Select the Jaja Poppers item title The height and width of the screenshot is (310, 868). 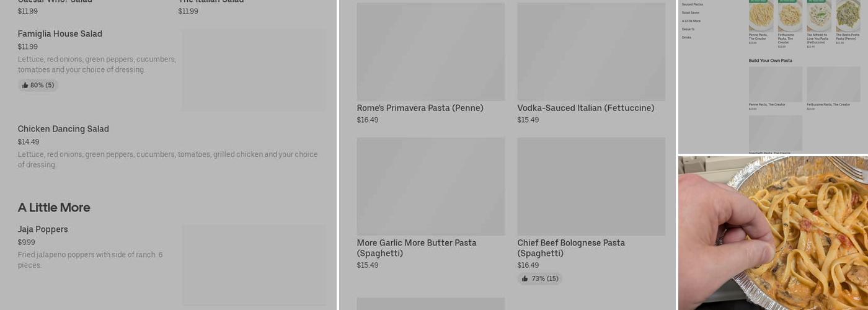[x=43, y=229]
